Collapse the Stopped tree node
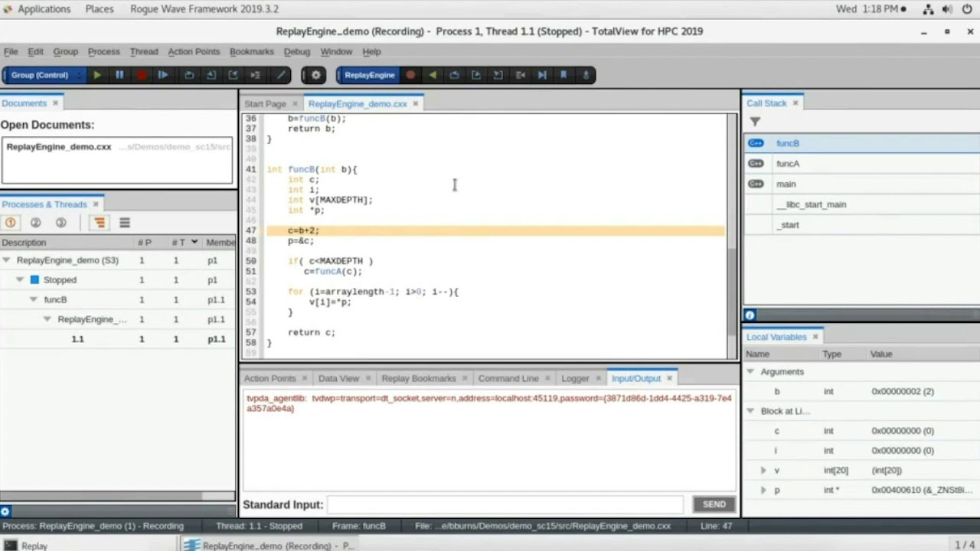This screenshot has height=551, width=980. (20, 280)
